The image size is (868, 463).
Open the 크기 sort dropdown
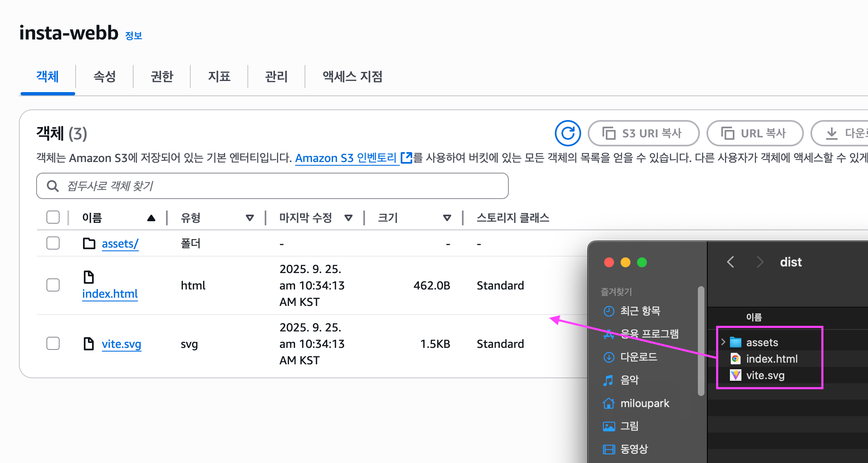pyautogui.click(x=447, y=218)
